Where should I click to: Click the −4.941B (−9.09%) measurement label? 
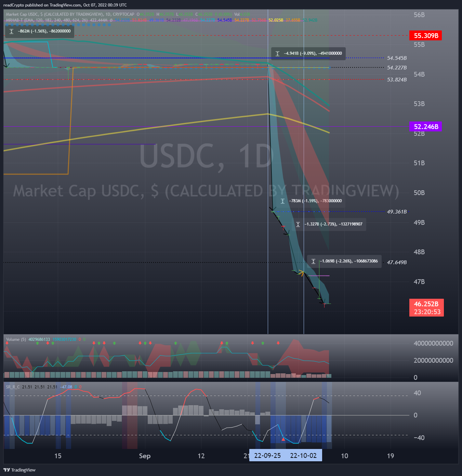(x=313, y=53)
